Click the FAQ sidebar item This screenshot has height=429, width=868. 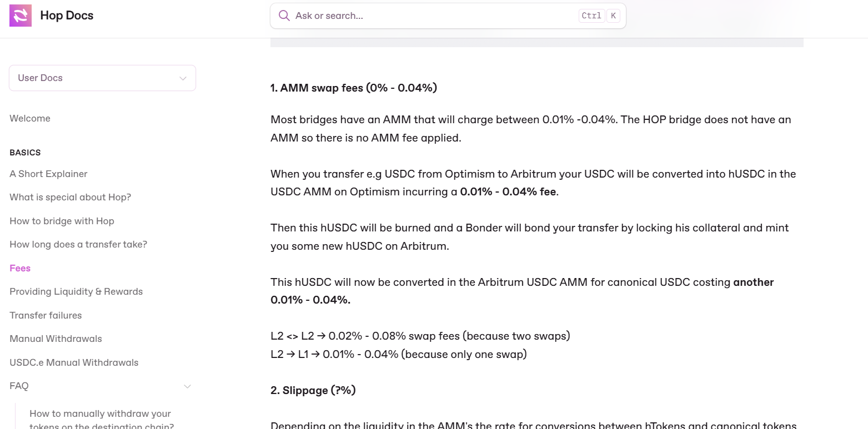pyautogui.click(x=19, y=386)
